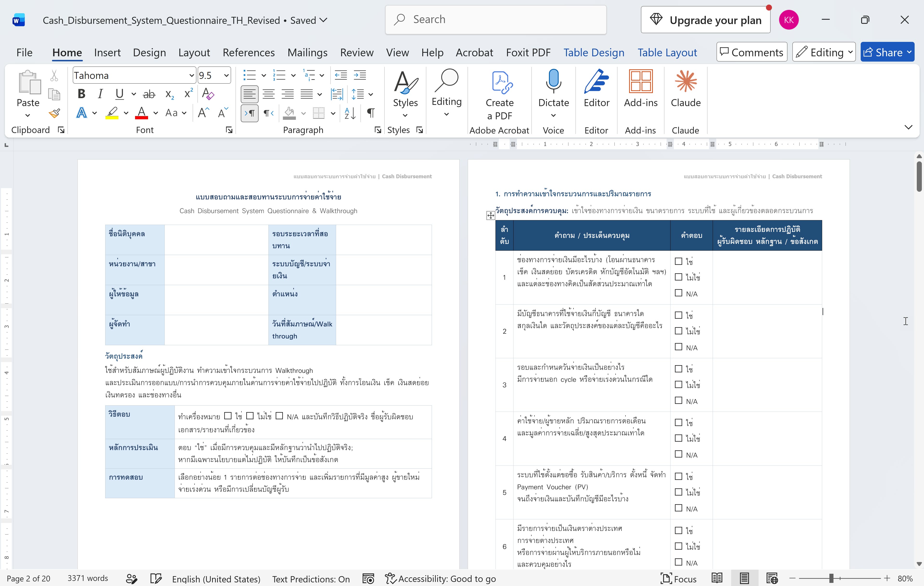Image resolution: width=924 pixels, height=586 pixels.
Task: Click the Focus mode button
Action: click(x=678, y=578)
